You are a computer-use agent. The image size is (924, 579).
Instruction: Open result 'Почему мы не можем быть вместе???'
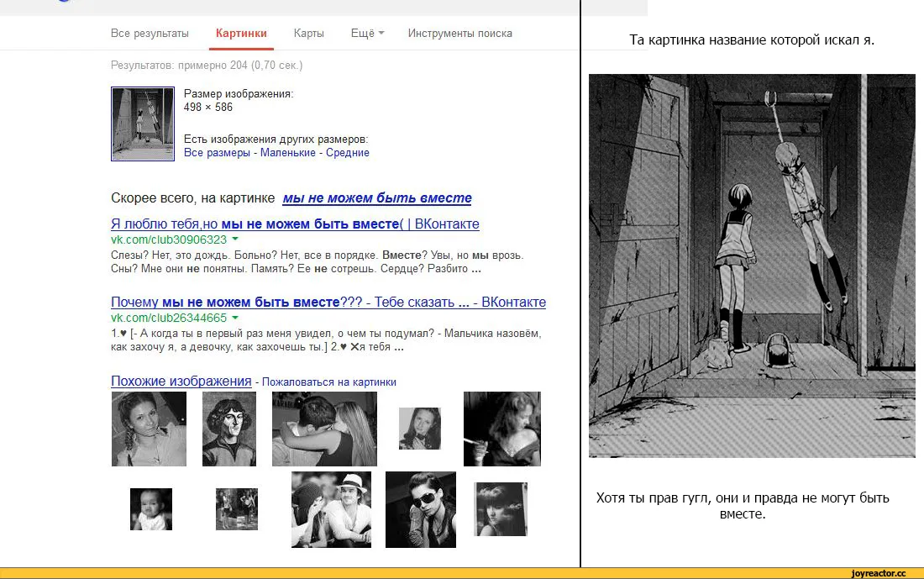[x=328, y=302]
